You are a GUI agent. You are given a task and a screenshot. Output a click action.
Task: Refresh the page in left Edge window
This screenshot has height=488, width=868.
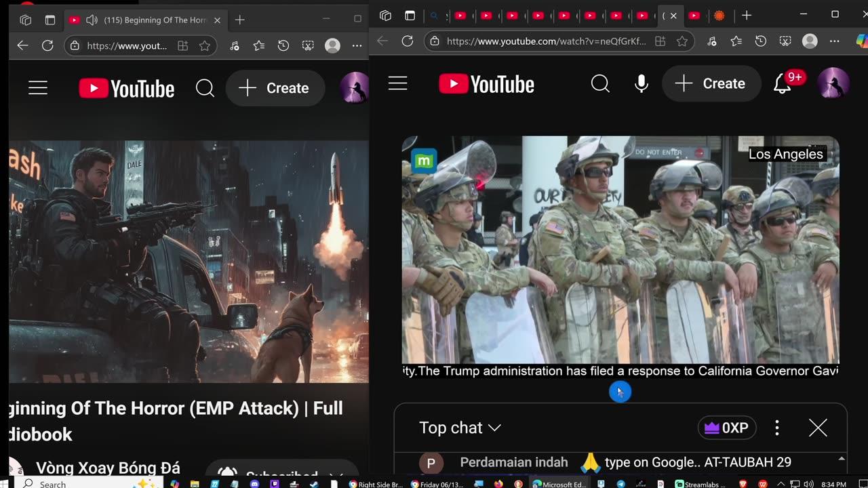[47, 45]
